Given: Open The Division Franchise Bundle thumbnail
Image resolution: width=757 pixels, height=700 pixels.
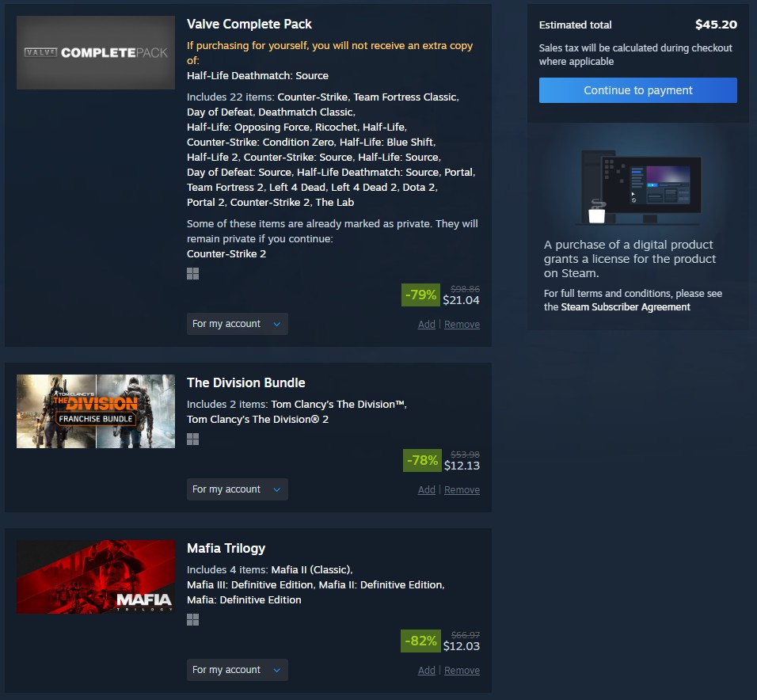Looking at the screenshot, I should 96,411.
